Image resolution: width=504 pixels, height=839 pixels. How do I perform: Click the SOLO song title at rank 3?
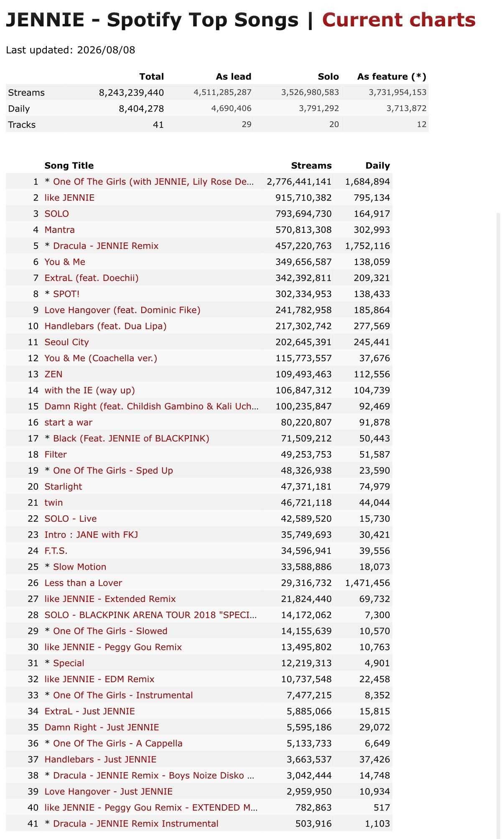(x=57, y=214)
